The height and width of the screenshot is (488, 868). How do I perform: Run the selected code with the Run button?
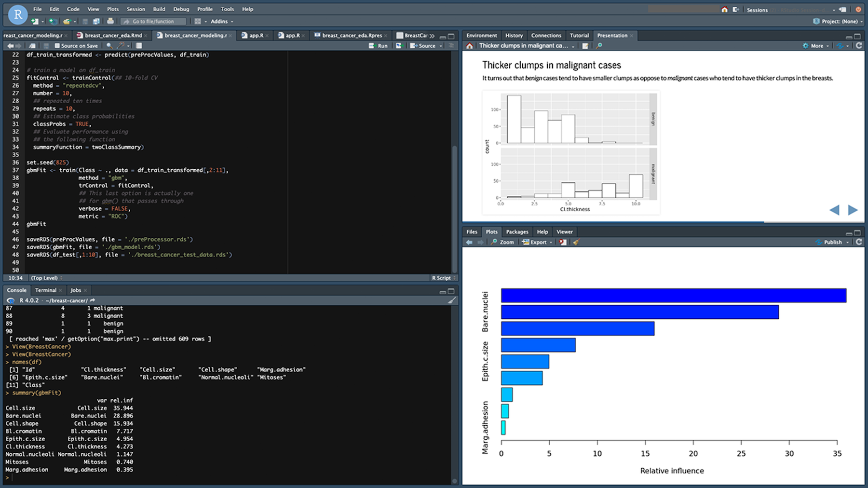click(x=379, y=45)
